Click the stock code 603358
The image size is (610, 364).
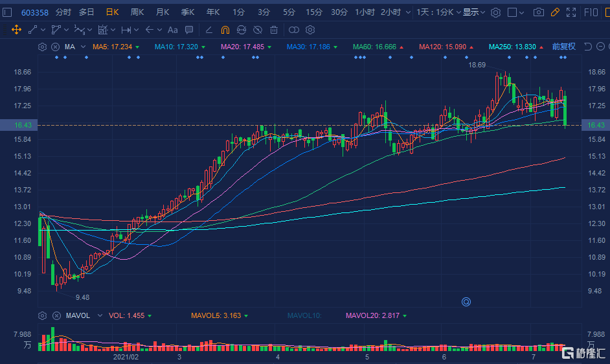34,13
